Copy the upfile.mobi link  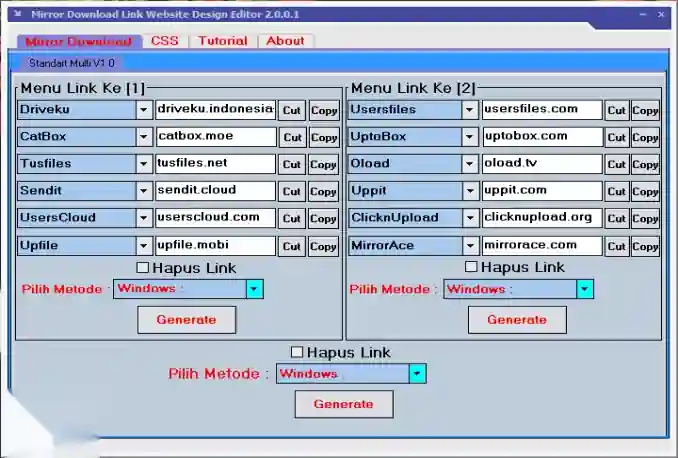(x=323, y=246)
